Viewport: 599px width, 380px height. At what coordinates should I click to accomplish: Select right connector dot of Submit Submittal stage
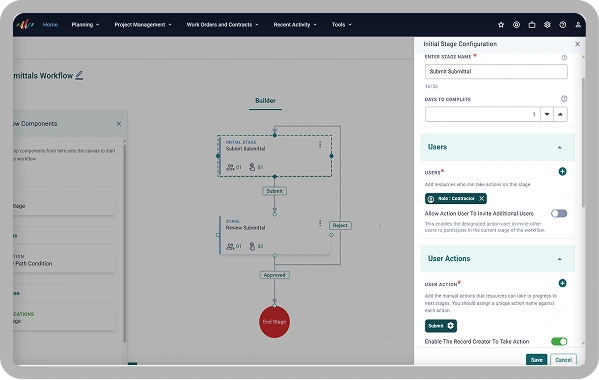coord(331,156)
